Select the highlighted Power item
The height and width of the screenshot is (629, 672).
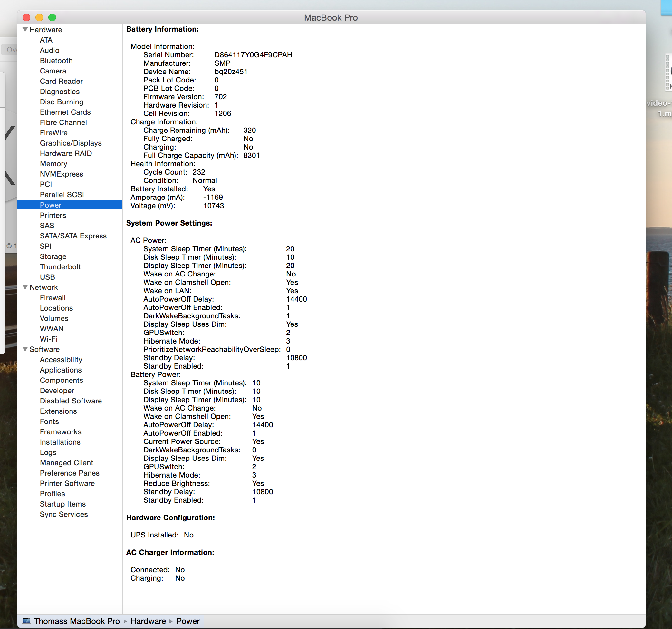click(x=70, y=205)
